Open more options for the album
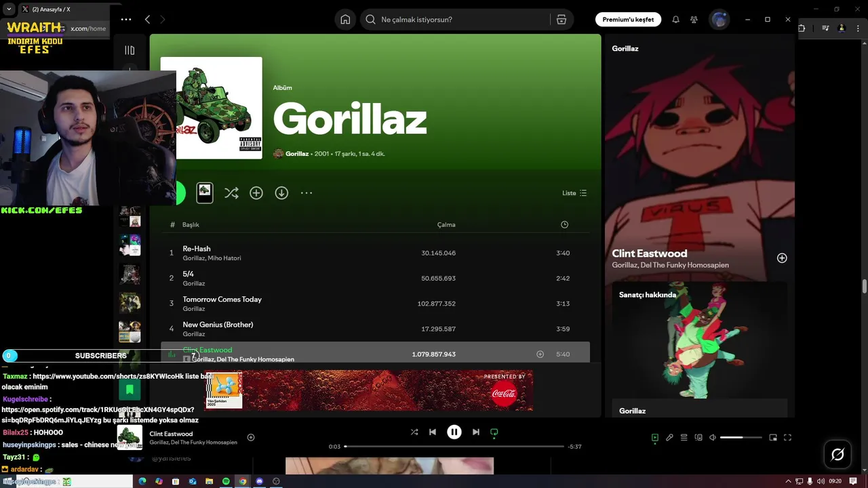This screenshot has width=868, height=488. pos(307,193)
